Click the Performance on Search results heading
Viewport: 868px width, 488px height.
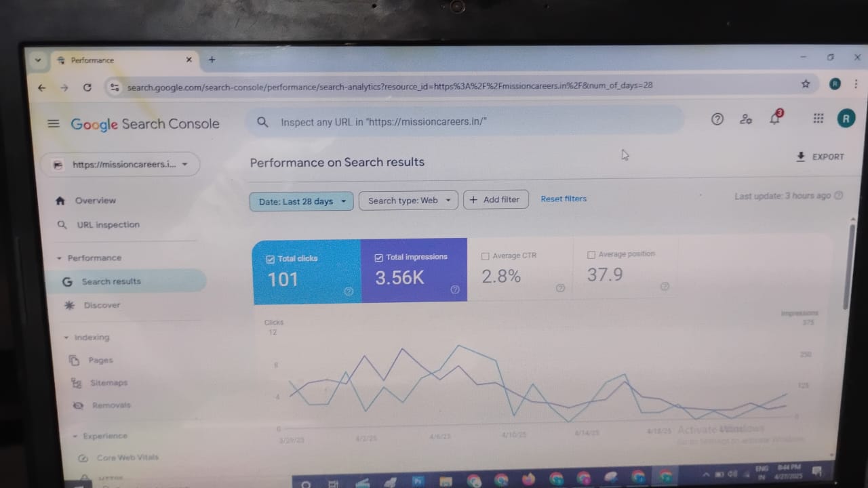tap(337, 162)
